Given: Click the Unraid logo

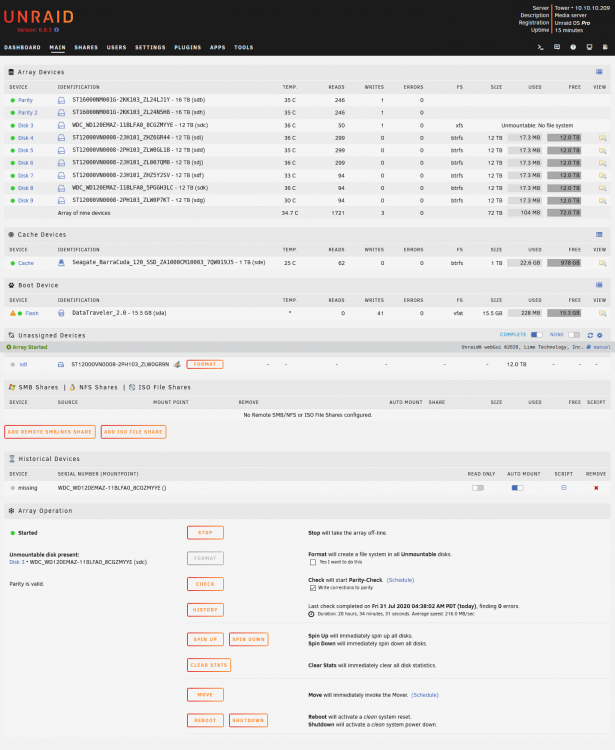Looking at the screenshot, I should [39, 17].
